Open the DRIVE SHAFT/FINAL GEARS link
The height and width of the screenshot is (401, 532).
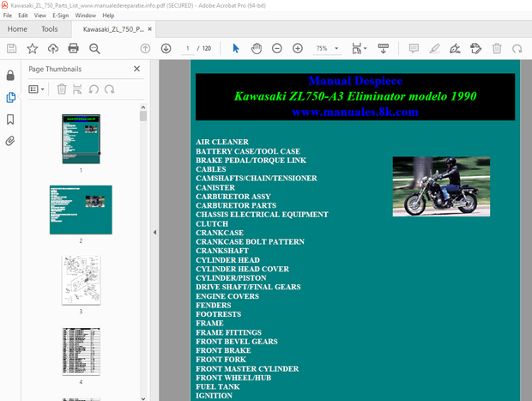(x=248, y=287)
